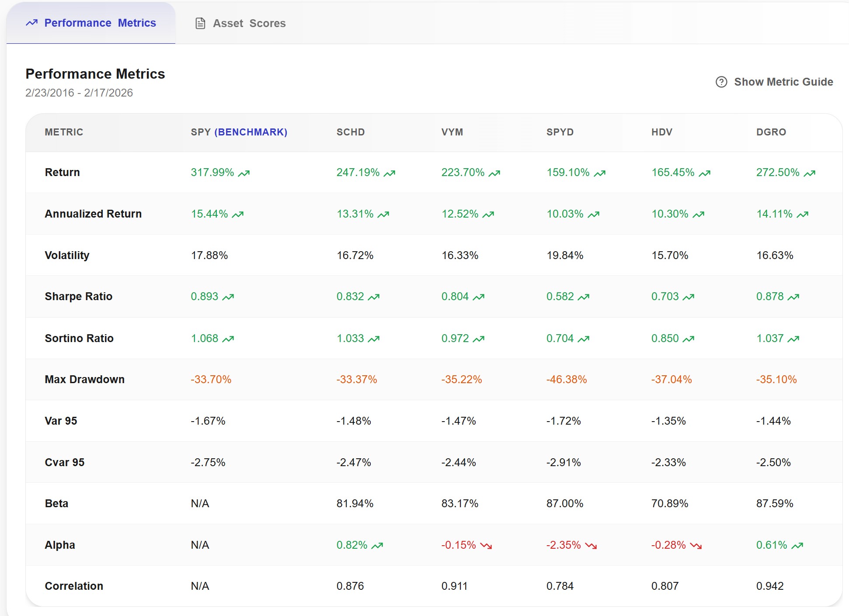Click the Max Drawdown row label
This screenshot has height=616, width=849.
[x=84, y=379]
